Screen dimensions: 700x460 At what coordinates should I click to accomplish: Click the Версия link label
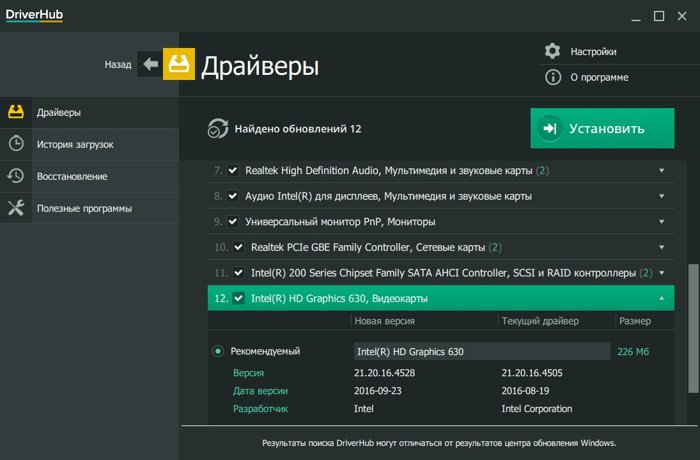tap(248, 373)
